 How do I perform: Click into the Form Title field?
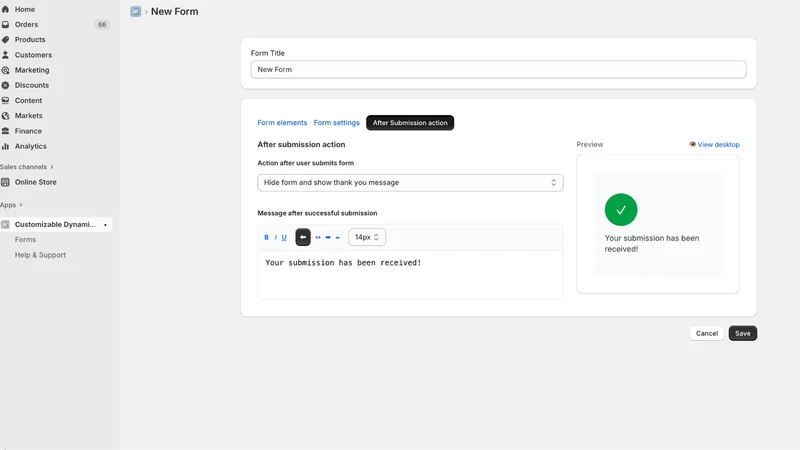pyautogui.click(x=498, y=69)
